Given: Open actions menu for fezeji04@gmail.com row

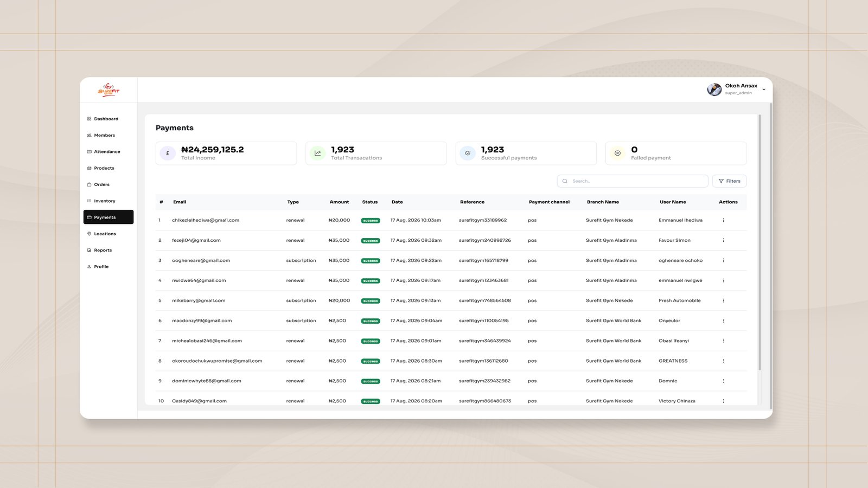Looking at the screenshot, I should pos(723,240).
